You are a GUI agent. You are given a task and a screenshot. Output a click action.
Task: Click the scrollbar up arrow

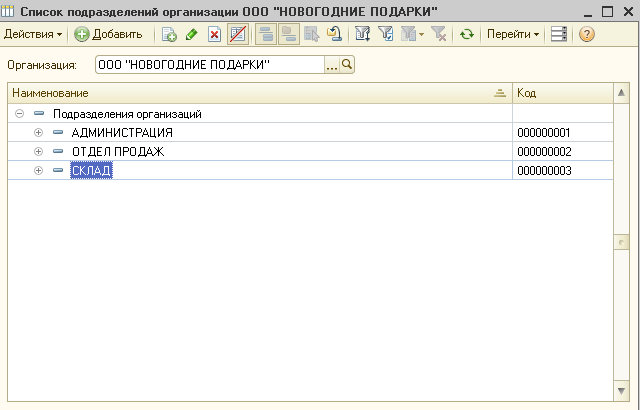click(621, 93)
